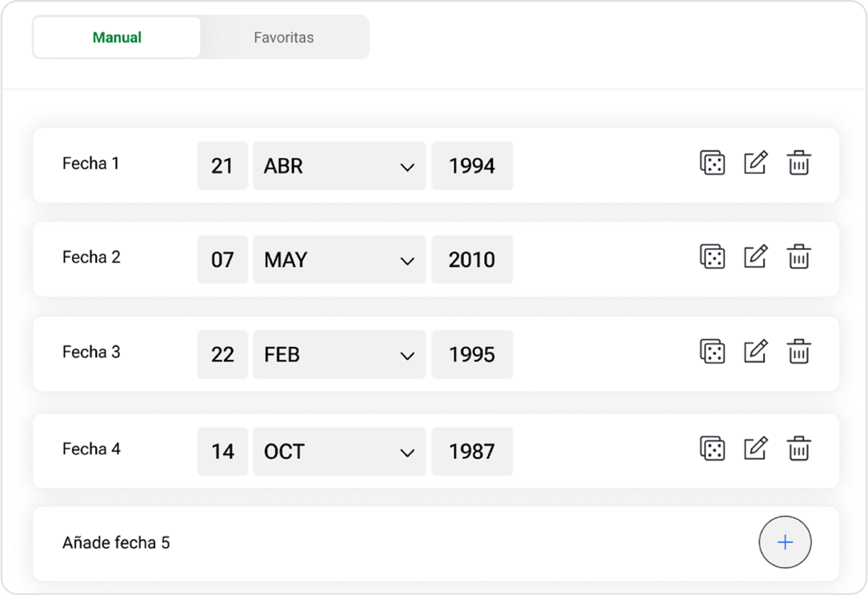Open the ABR month dropdown
This screenshot has width=868, height=595.
339,166
